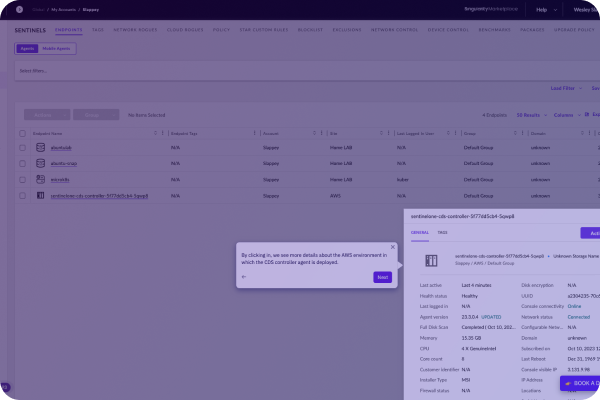Click the rocket icon on Book a Demo
The width and height of the screenshot is (600, 400).
567,383
